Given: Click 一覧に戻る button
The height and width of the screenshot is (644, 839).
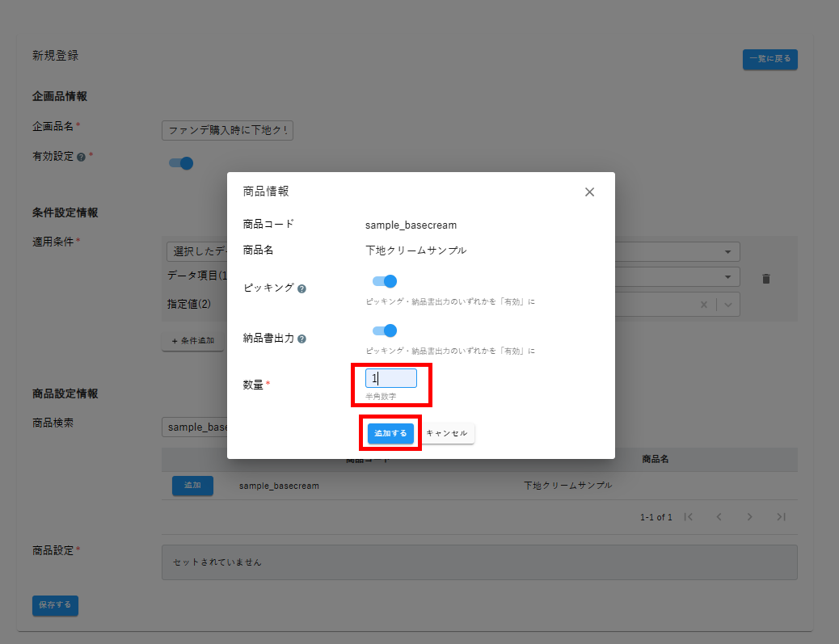Looking at the screenshot, I should coord(769,59).
